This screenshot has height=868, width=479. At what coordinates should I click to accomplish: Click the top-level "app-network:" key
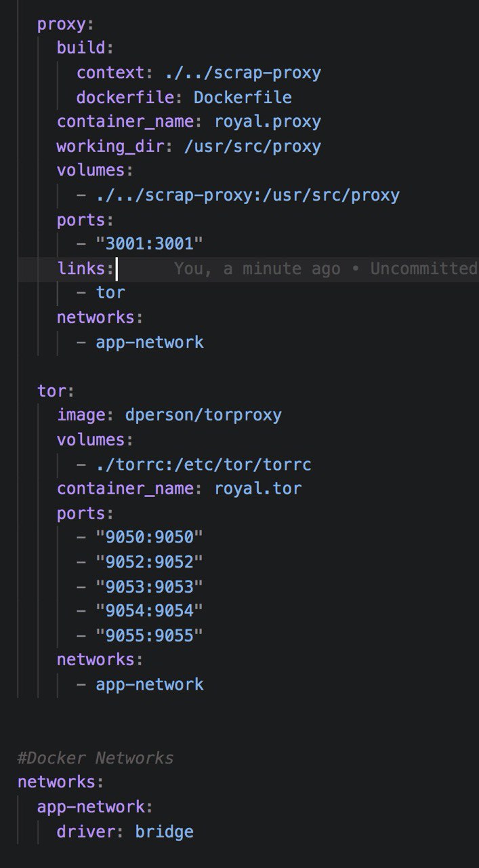click(96, 806)
